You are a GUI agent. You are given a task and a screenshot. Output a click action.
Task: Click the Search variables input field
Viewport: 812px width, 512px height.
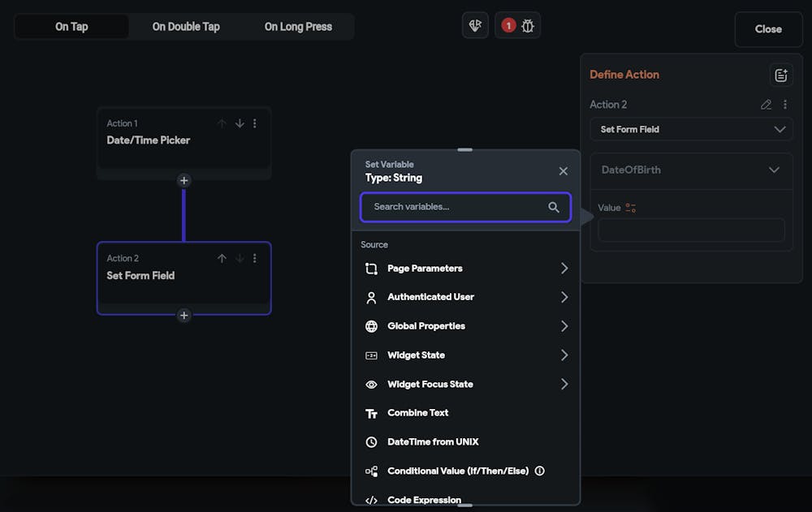coord(456,207)
